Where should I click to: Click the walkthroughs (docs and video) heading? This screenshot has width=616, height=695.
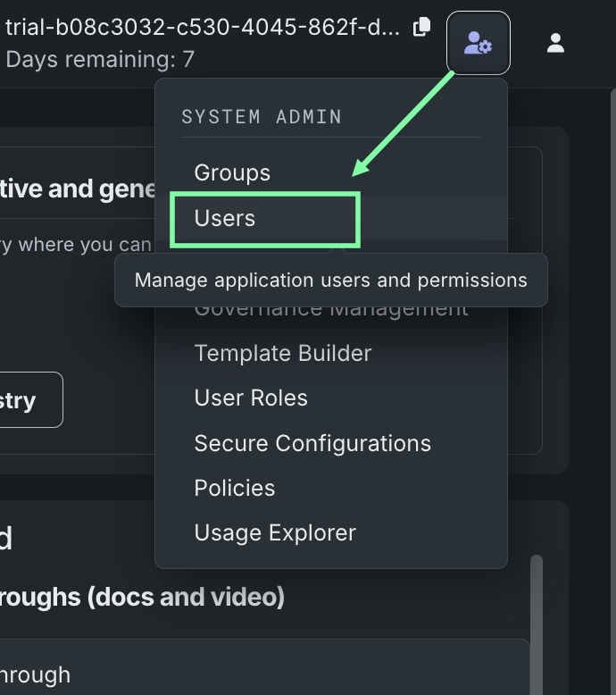142,597
